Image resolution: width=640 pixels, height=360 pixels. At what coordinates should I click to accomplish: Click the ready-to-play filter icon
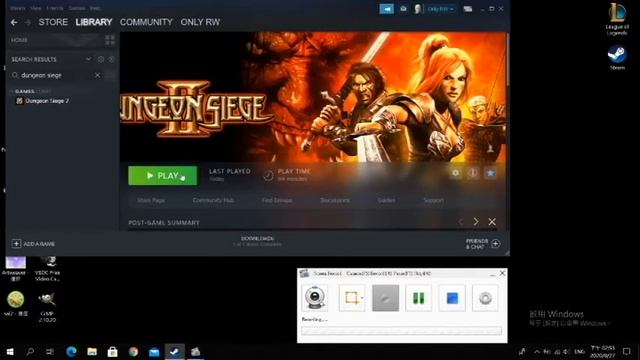[111, 59]
